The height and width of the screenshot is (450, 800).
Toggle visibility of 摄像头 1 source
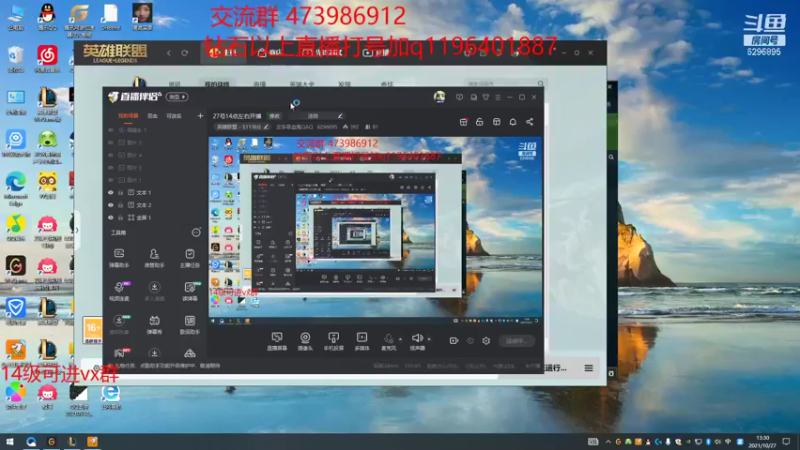111,130
